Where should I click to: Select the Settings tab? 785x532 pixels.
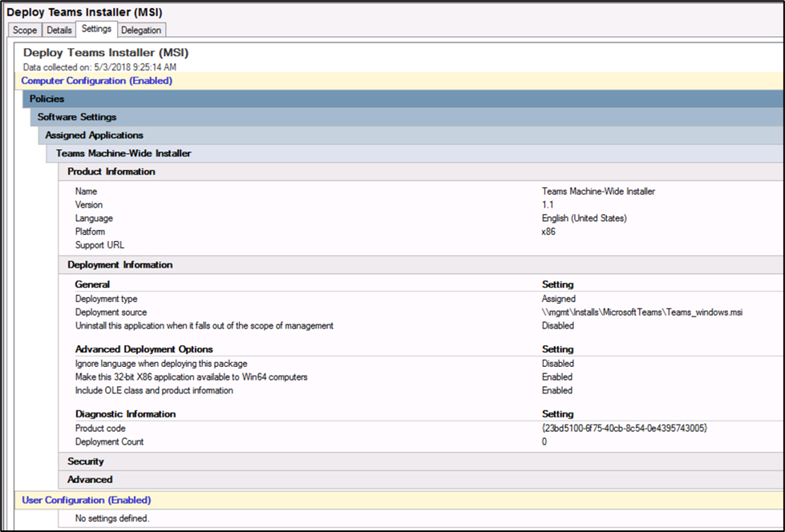(97, 29)
